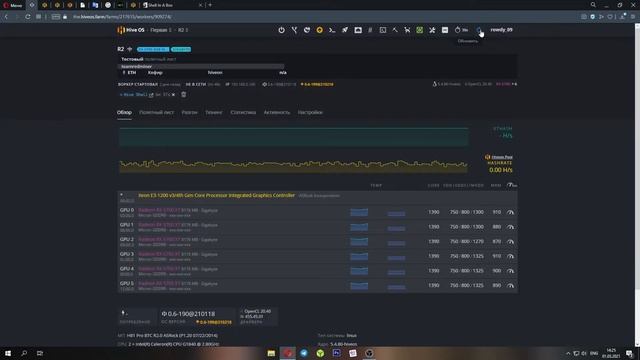Click the second cyan tag next to R2

pos(181,49)
